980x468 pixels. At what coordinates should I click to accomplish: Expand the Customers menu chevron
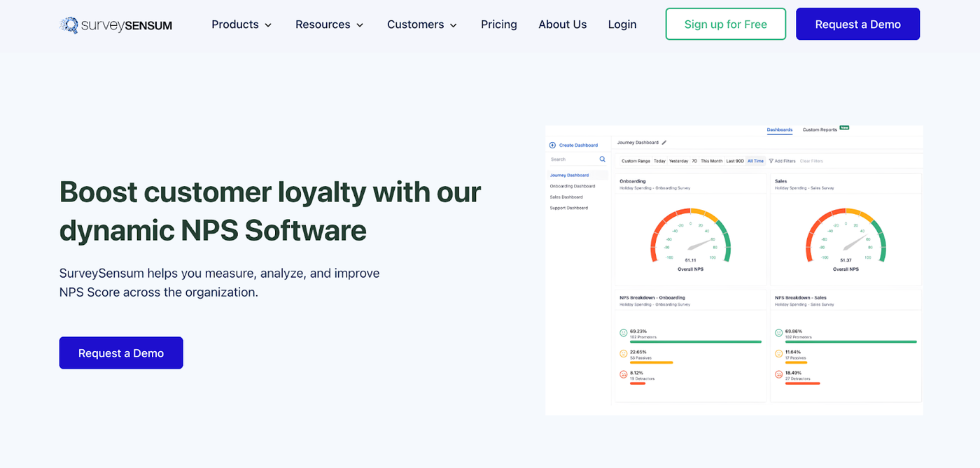[453, 25]
